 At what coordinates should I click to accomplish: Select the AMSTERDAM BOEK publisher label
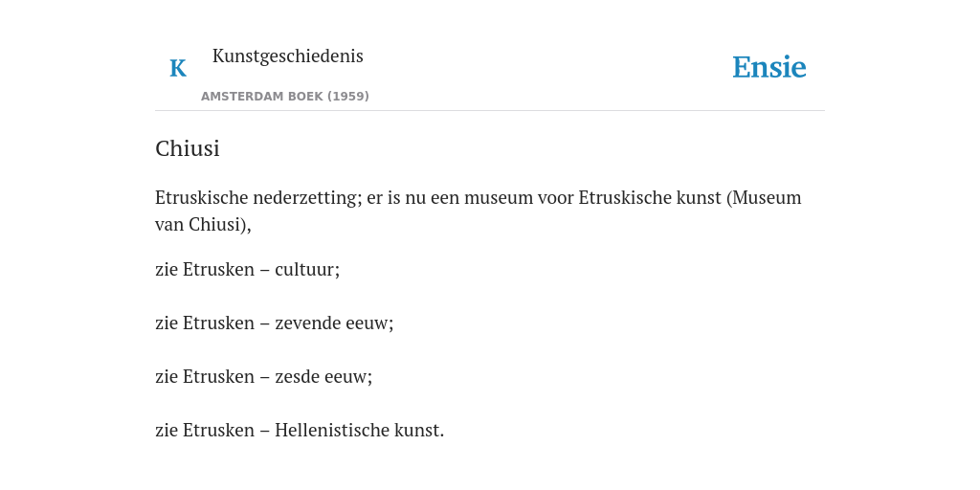click(262, 97)
